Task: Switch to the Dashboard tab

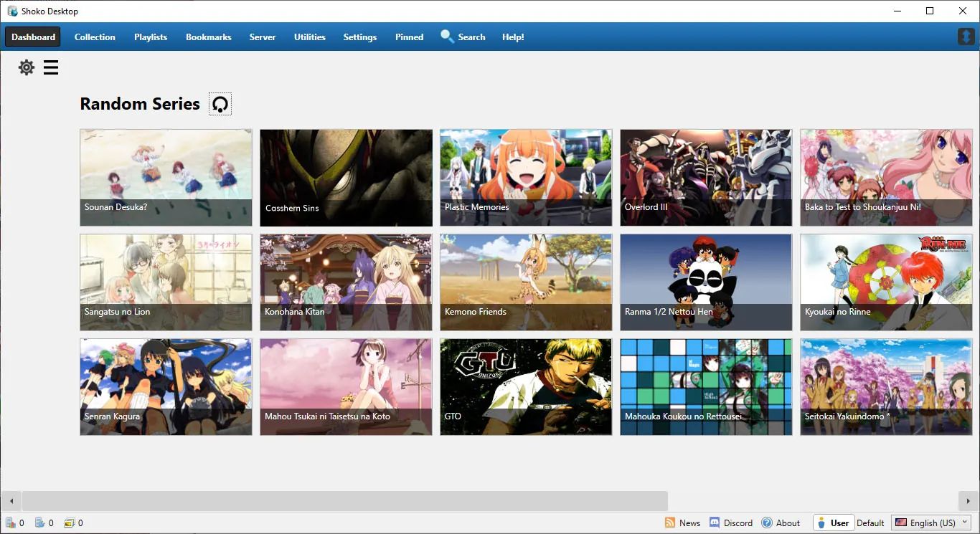Action: pos(33,37)
